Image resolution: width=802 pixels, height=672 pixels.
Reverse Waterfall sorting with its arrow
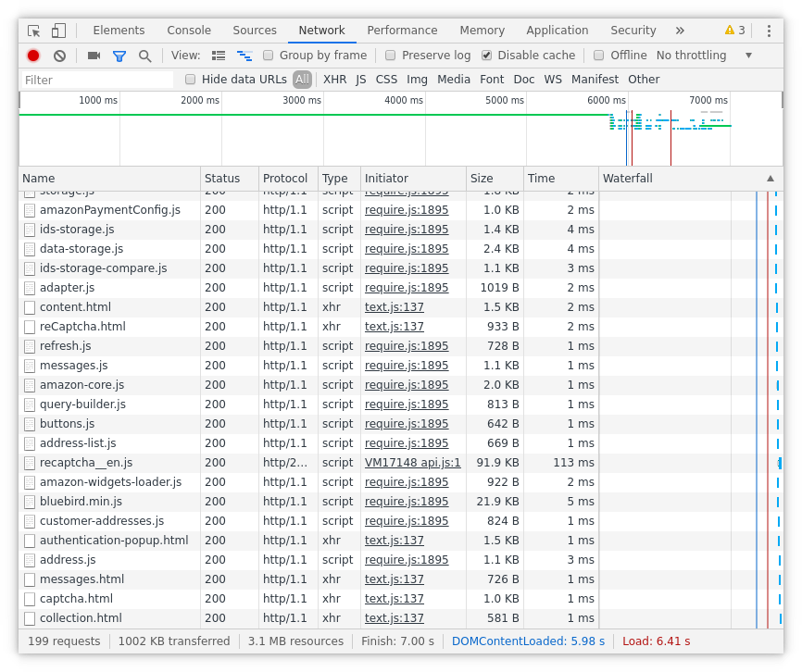(x=771, y=178)
